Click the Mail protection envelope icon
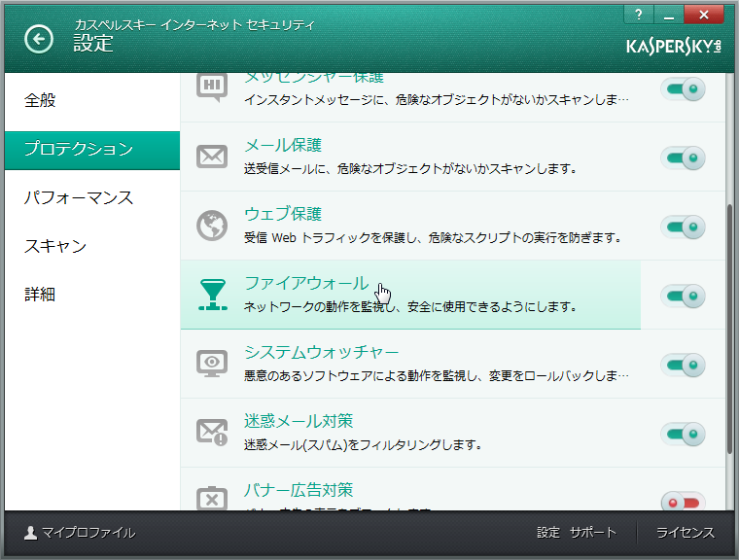Viewport: 739px width, 560px height. click(212, 157)
